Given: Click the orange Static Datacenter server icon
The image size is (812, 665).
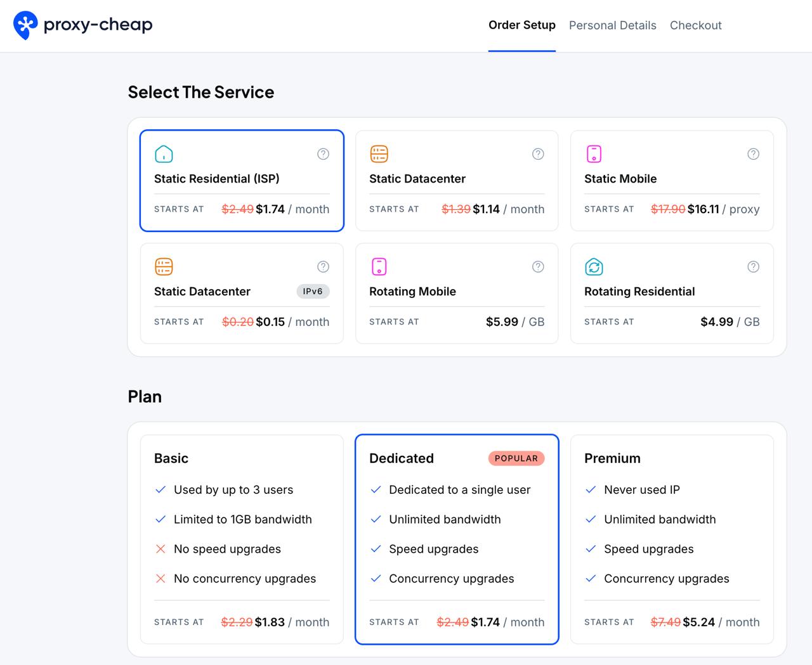Looking at the screenshot, I should [379, 153].
